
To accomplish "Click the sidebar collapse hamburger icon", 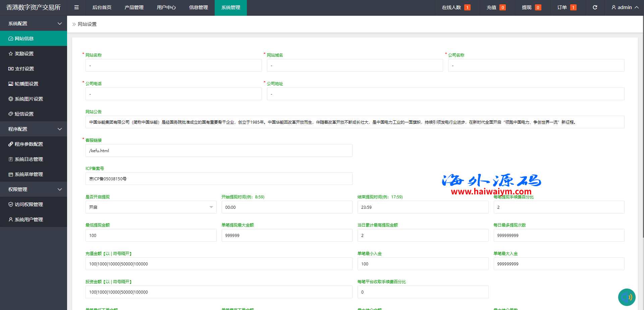I will [76, 7].
